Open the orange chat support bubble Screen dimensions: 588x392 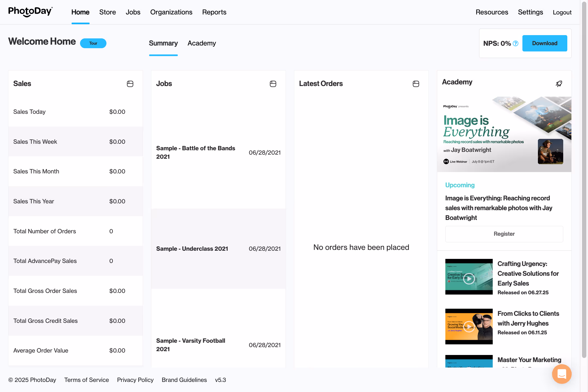[x=562, y=374]
